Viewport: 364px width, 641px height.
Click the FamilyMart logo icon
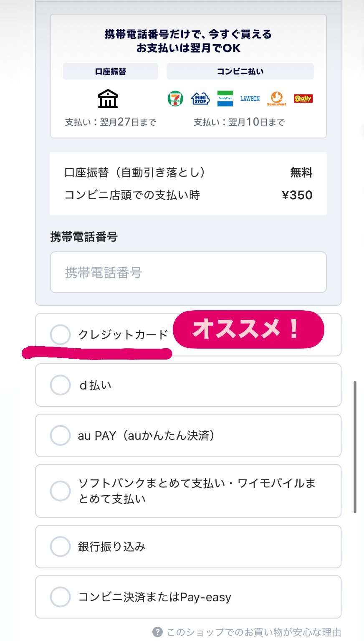[225, 99]
